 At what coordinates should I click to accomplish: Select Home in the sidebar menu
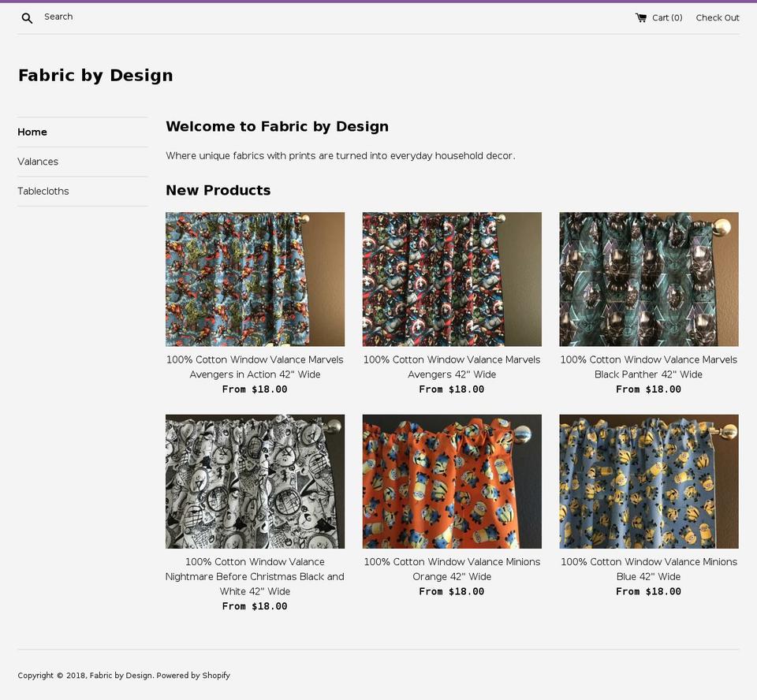click(x=32, y=132)
